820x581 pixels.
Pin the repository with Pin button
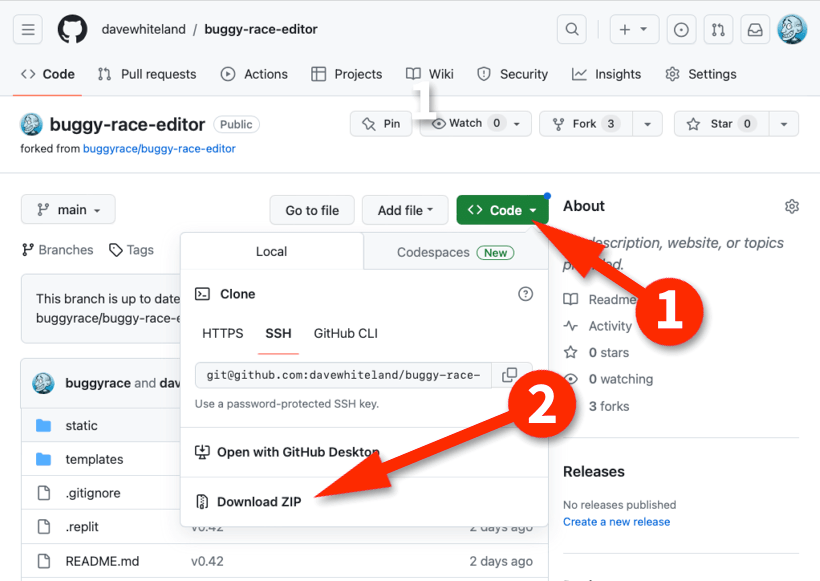pos(381,124)
